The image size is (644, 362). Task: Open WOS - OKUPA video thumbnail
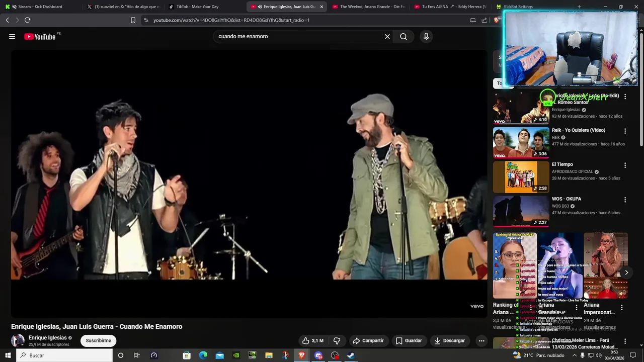521,211
